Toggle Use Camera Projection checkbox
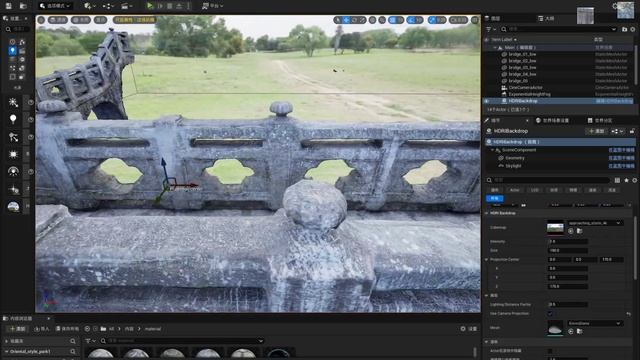The image size is (640, 360). (550, 313)
